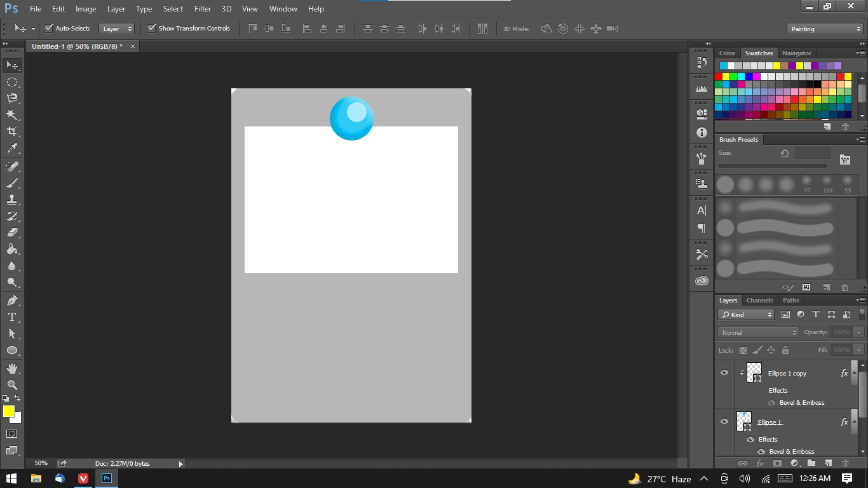This screenshot has height=488, width=868.
Task: Open the Fill slider dropdown arrow
Action: click(859, 350)
